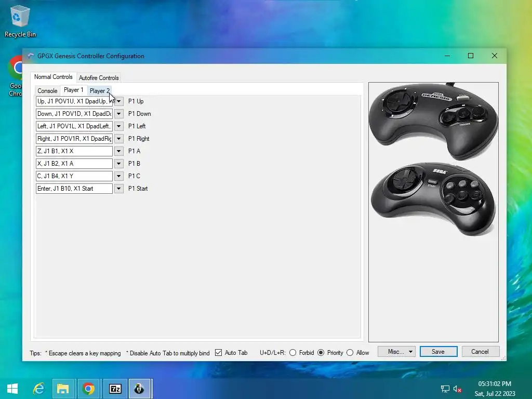Select the Player 1 tab
Viewport: 532px width, 399px height.
[74, 90]
